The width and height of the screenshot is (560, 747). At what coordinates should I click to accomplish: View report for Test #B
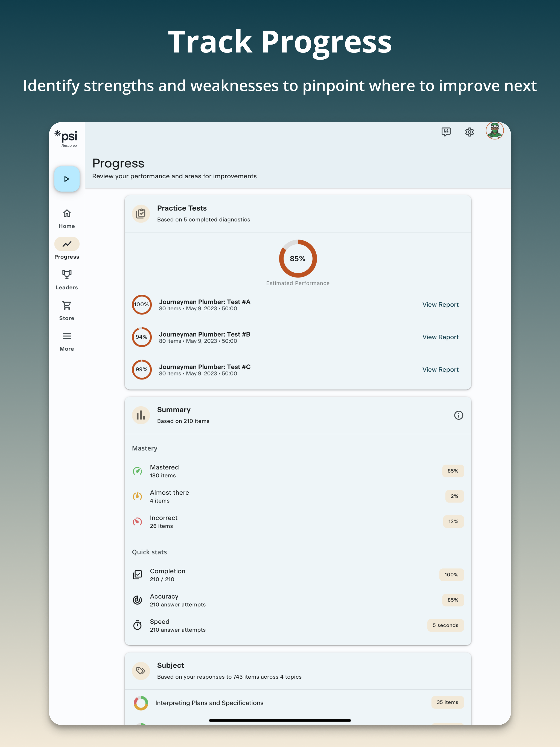[440, 337]
